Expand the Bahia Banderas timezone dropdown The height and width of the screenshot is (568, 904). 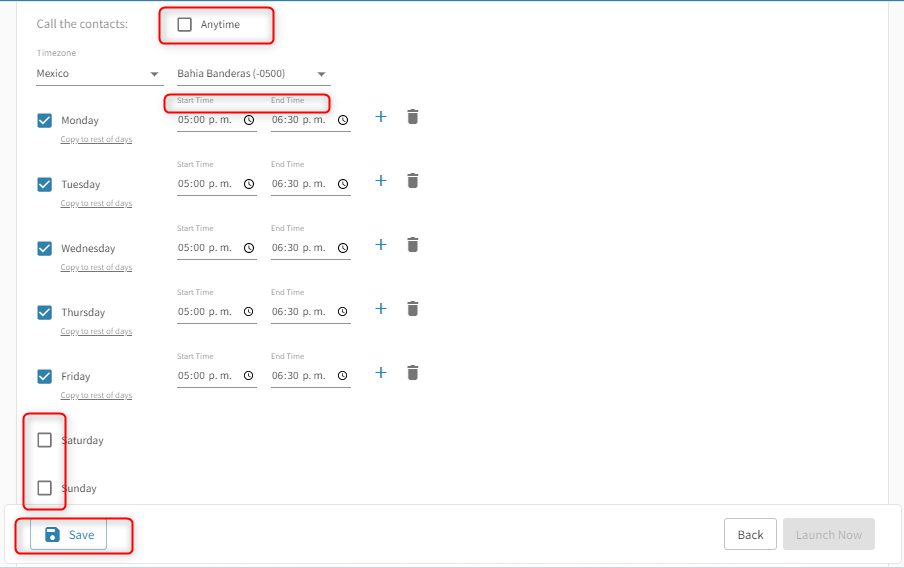tap(251, 74)
